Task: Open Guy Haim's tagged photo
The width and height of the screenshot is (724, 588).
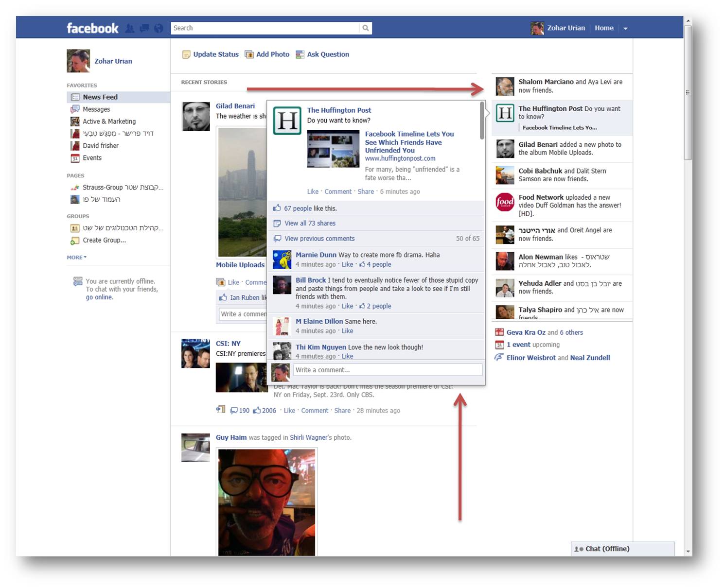Action: 266,502
